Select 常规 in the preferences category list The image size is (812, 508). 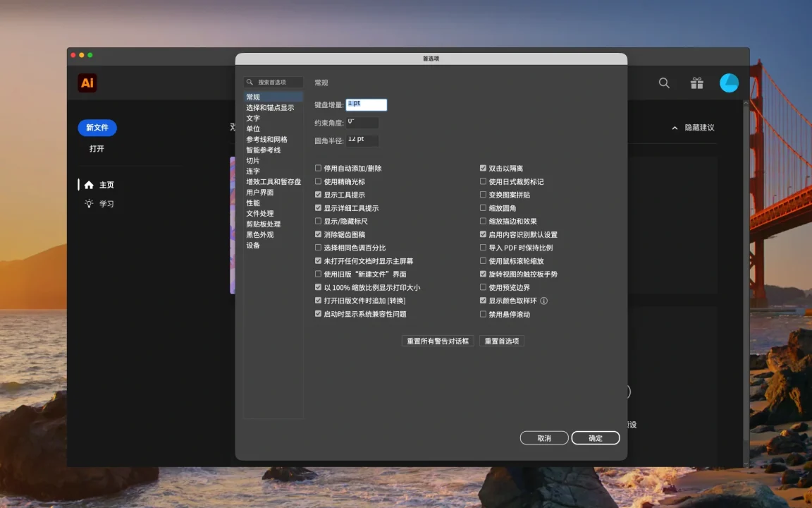click(x=273, y=97)
